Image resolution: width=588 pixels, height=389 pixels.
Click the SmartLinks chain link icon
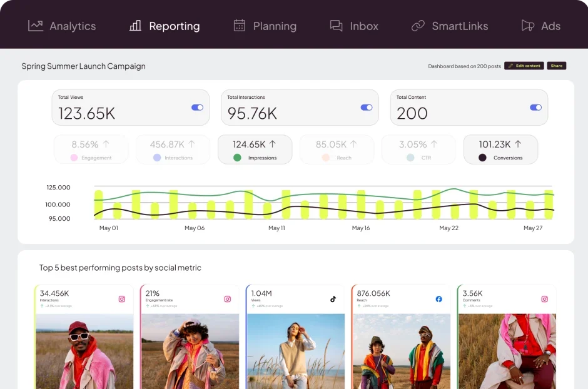[418, 26]
